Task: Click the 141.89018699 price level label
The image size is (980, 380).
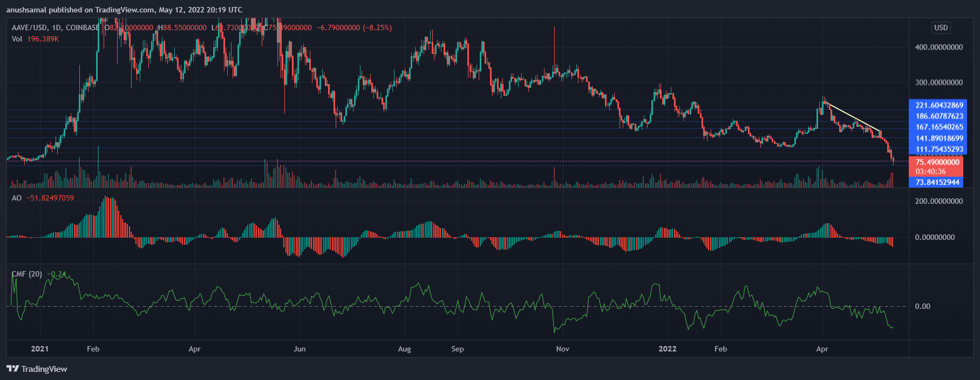Action: pyautogui.click(x=939, y=139)
